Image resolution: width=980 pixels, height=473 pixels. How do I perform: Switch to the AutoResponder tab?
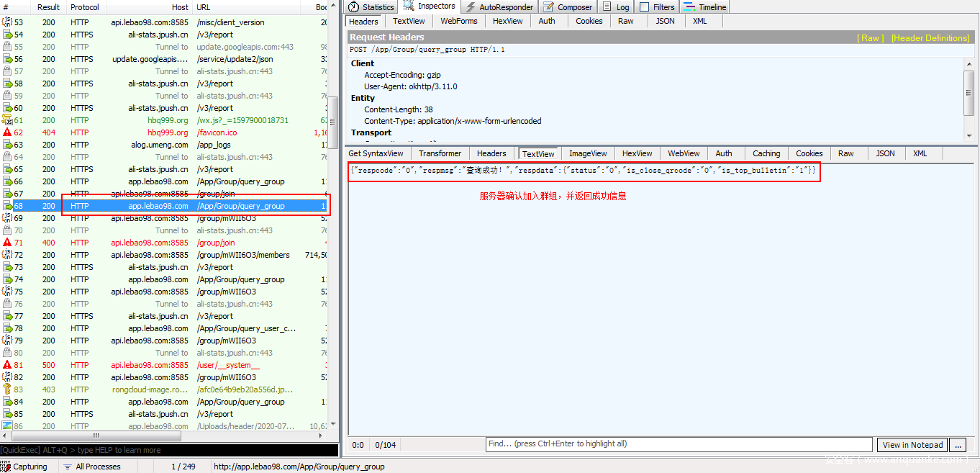pyautogui.click(x=499, y=7)
